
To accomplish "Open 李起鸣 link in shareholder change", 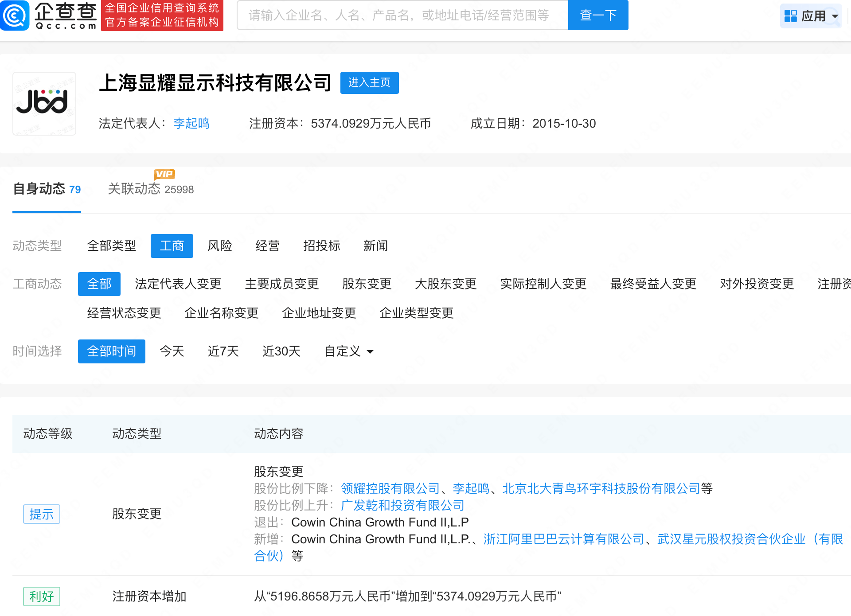I will point(471,488).
